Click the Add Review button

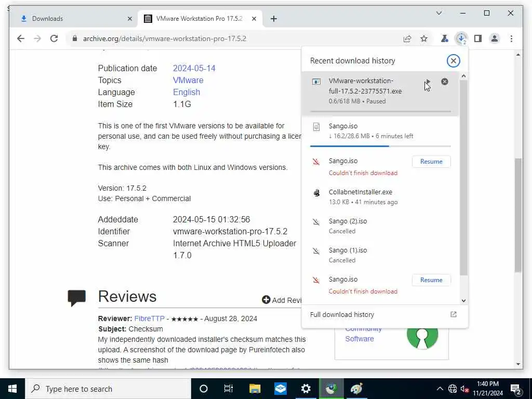[x=282, y=300]
